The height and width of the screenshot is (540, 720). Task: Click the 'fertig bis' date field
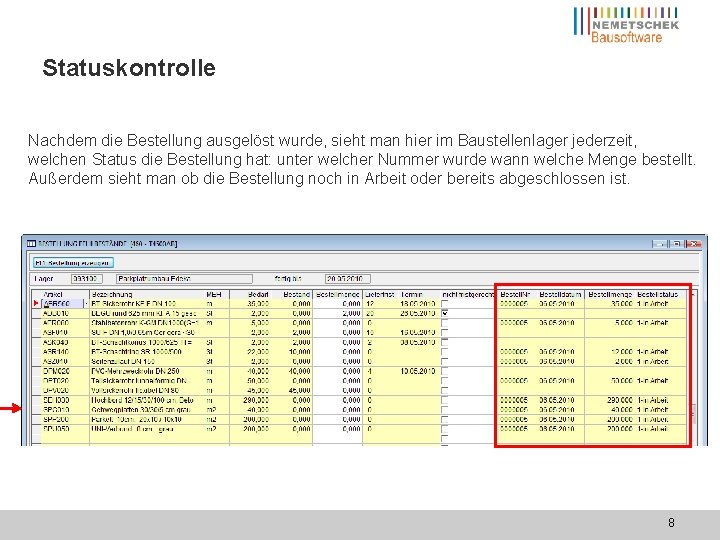(x=347, y=279)
